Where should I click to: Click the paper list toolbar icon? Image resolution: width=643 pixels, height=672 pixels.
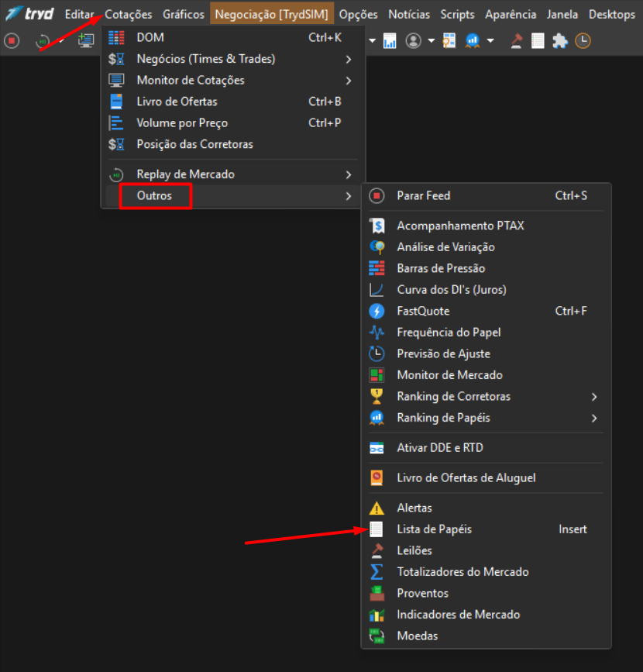538,41
